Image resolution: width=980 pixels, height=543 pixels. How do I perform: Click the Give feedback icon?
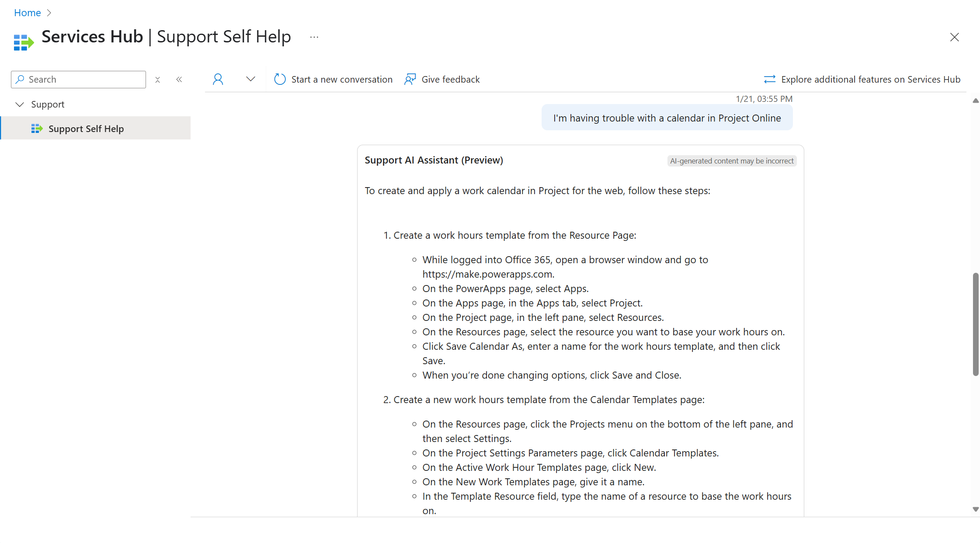[x=410, y=79]
